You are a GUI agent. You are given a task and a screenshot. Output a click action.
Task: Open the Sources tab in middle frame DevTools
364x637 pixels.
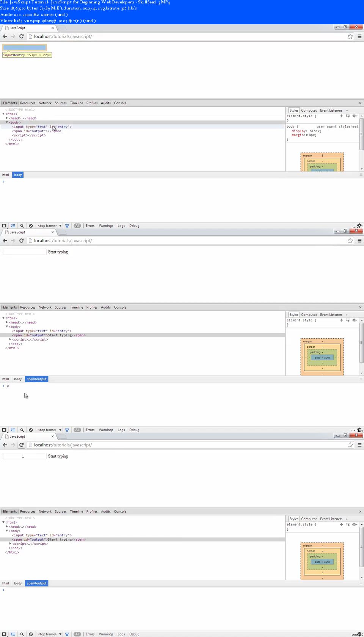61,307
